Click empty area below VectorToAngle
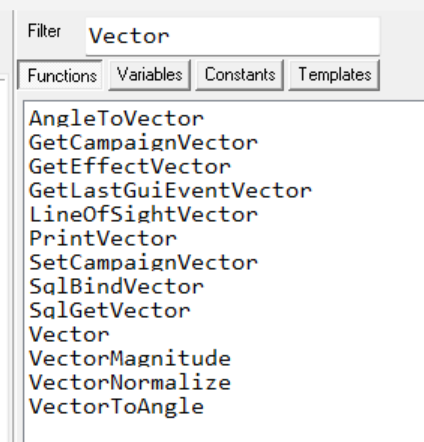The width and height of the screenshot is (424, 442). (223, 430)
